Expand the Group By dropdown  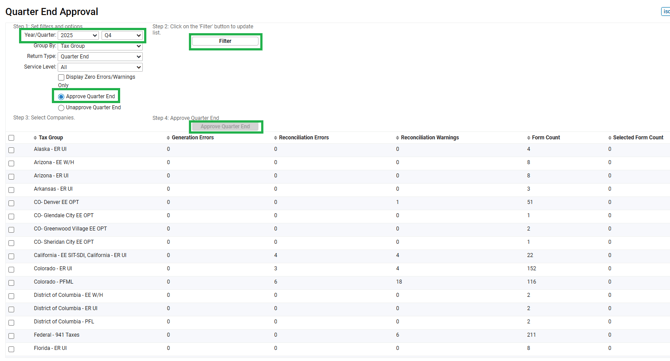coord(100,46)
